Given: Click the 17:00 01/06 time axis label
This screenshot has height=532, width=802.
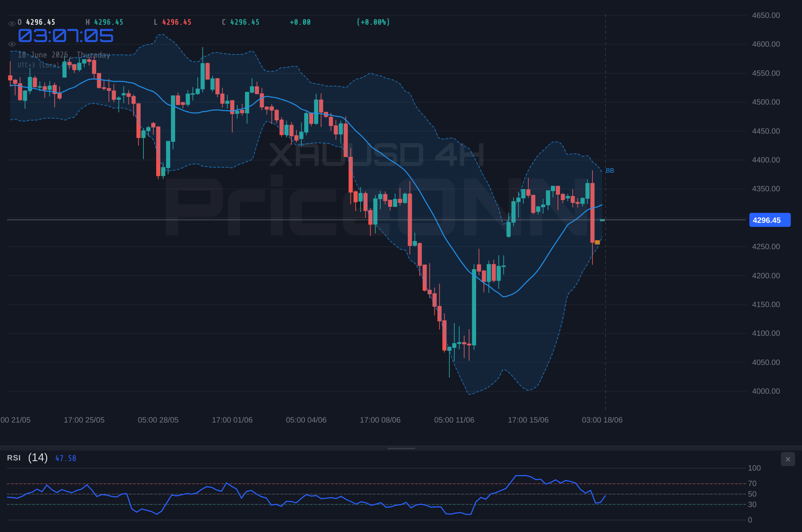Looking at the screenshot, I should (x=232, y=420).
